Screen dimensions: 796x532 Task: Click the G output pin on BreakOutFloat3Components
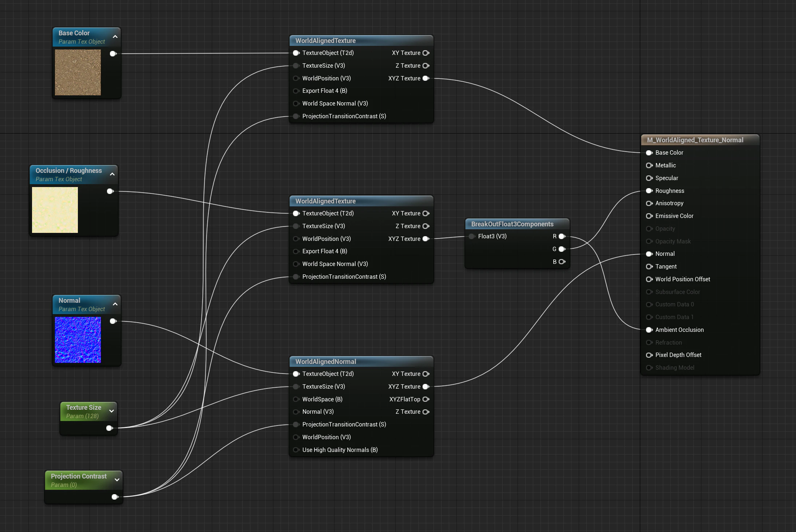tap(562, 249)
